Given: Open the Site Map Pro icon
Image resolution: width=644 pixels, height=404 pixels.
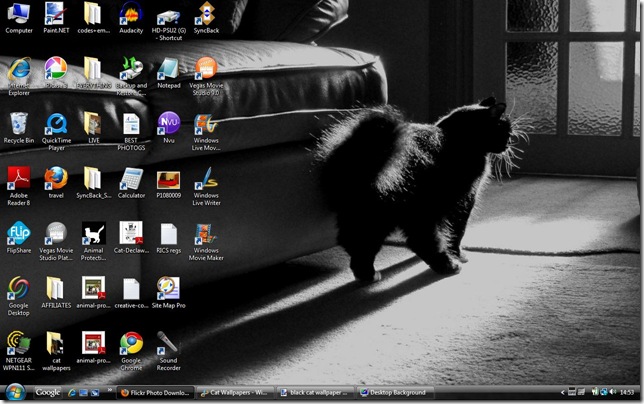Looking at the screenshot, I should coord(168,289).
